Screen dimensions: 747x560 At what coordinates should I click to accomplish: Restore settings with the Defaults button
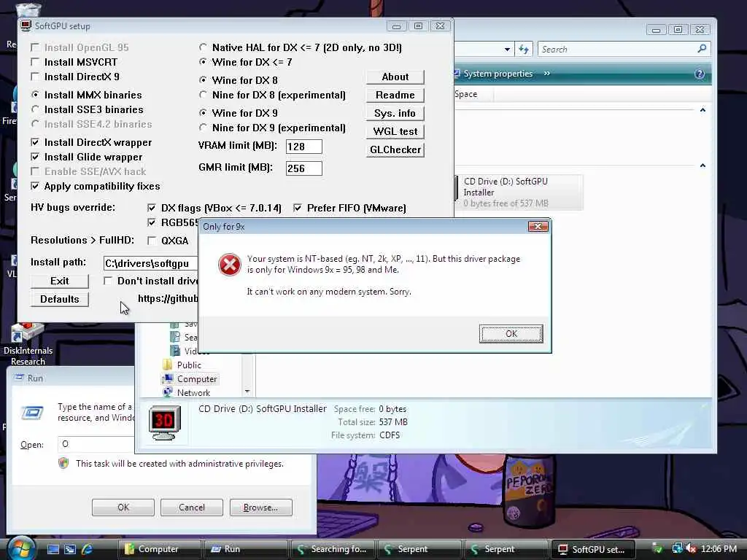[60, 299]
